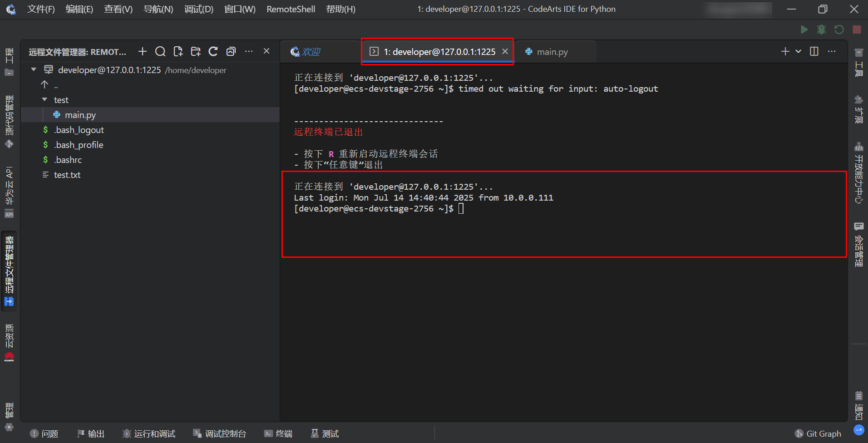Run the program with the play icon
The image size is (868, 443).
pyautogui.click(x=804, y=29)
